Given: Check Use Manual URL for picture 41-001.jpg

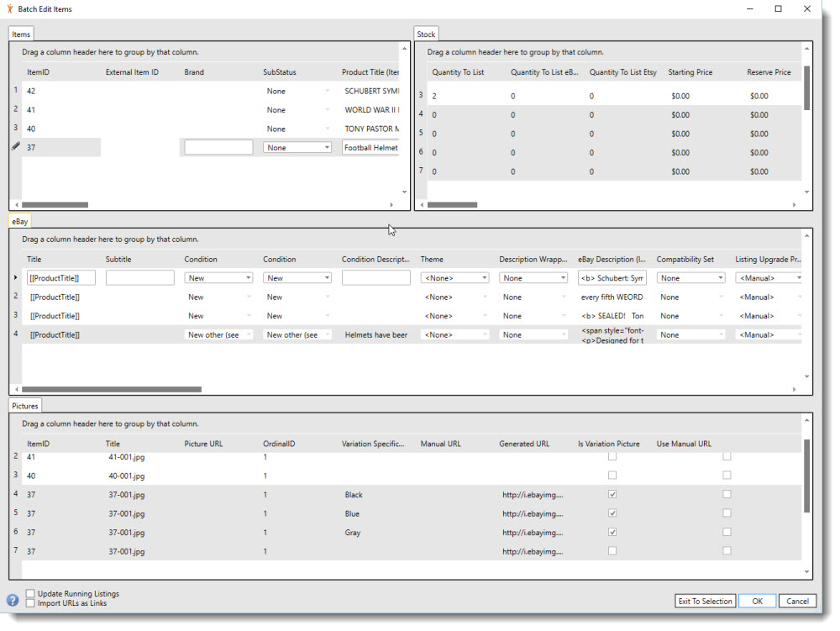Looking at the screenshot, I should pyautogui.click(x=727, y=456).
